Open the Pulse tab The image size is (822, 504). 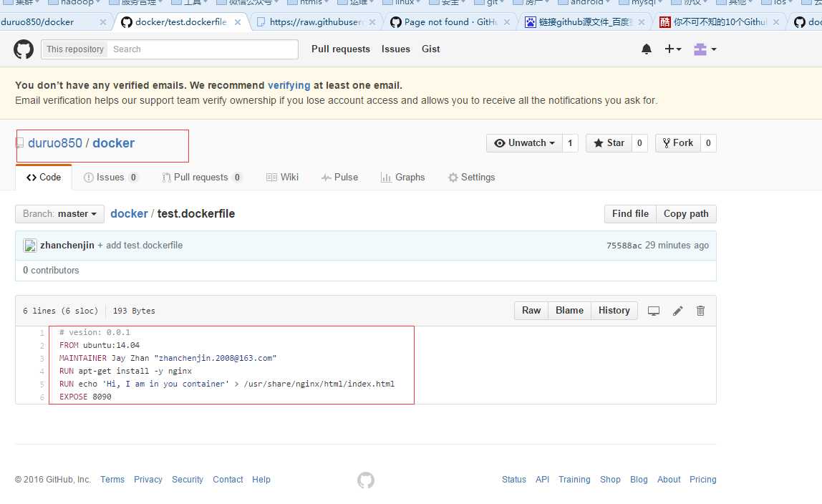pyautogui.click(x=339, y=177)
